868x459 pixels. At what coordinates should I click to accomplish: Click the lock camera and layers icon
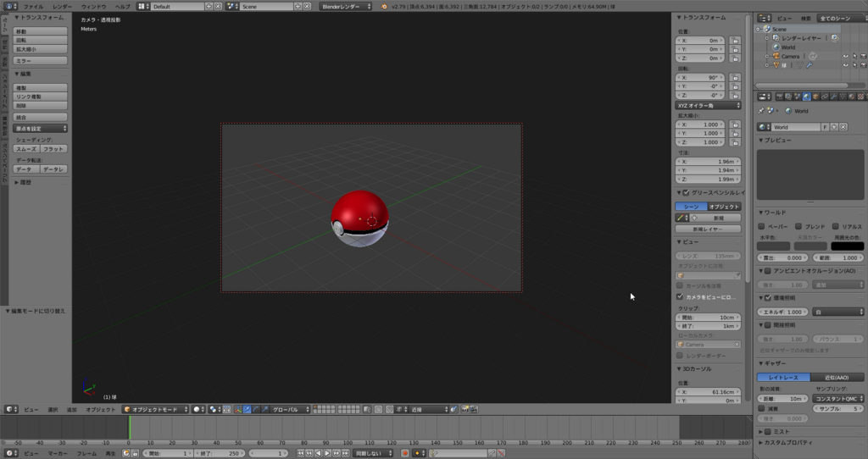pyautogui.click(x=367, y=409)
